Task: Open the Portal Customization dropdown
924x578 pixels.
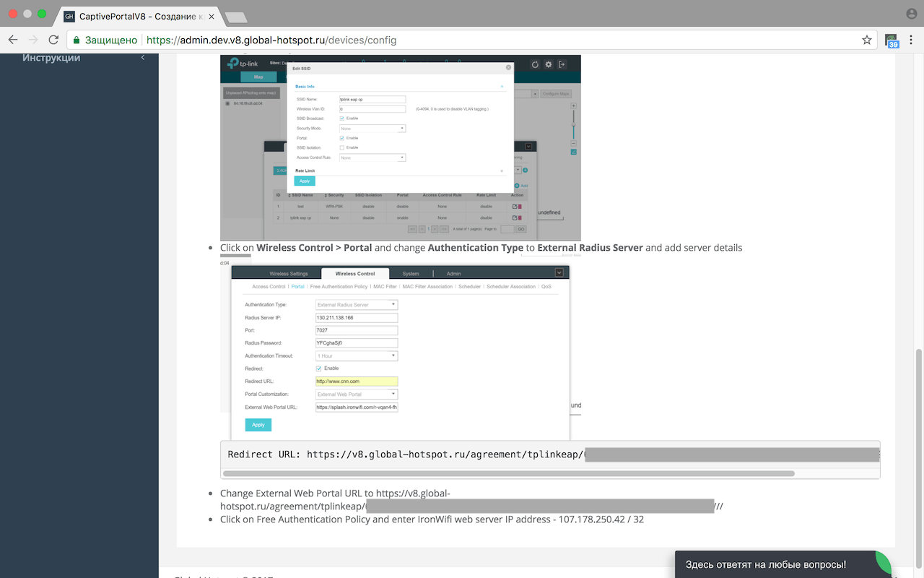Action: (357, 394)
